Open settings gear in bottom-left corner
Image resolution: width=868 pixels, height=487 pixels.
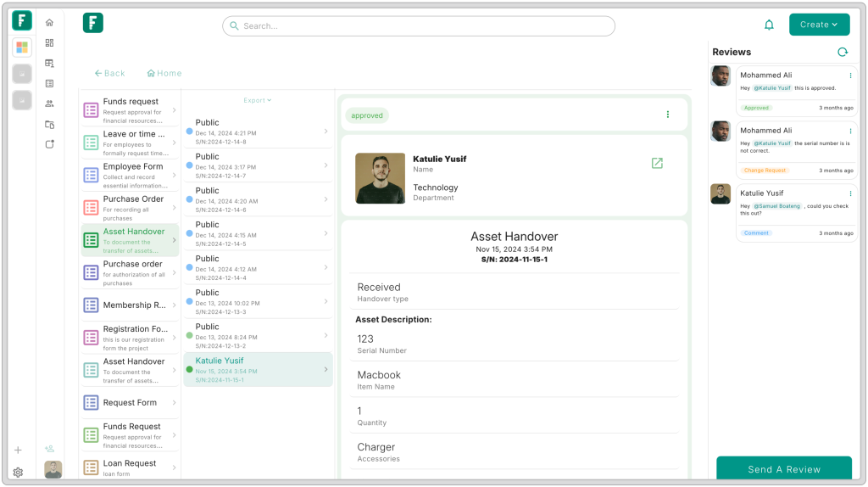click(18, 472)
